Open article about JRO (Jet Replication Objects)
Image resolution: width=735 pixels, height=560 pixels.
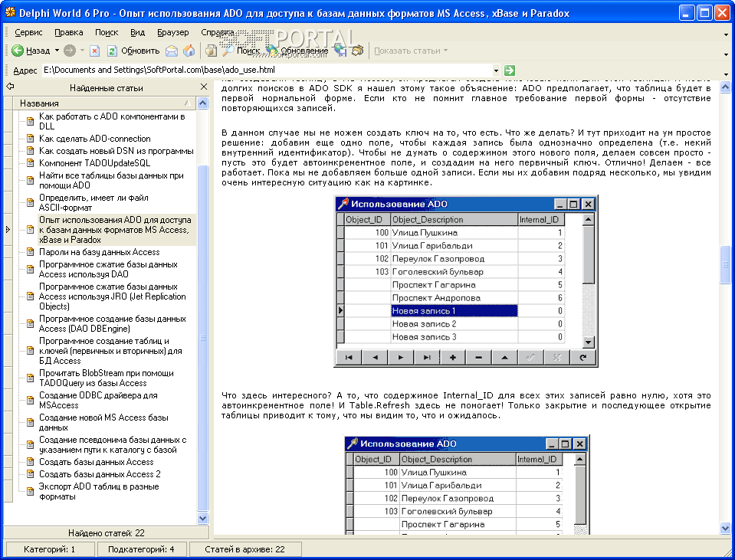click(113, 296)
